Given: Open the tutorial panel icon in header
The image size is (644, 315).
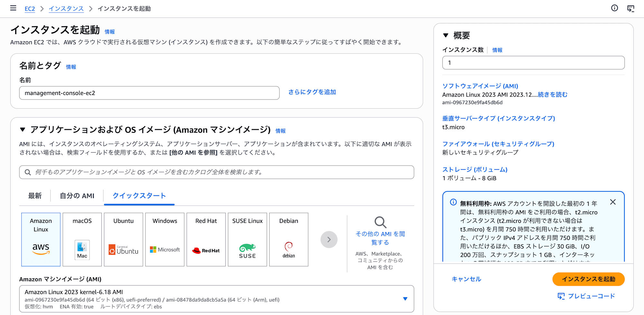Looking at the screenshot, I should click(x=631, y=8).
